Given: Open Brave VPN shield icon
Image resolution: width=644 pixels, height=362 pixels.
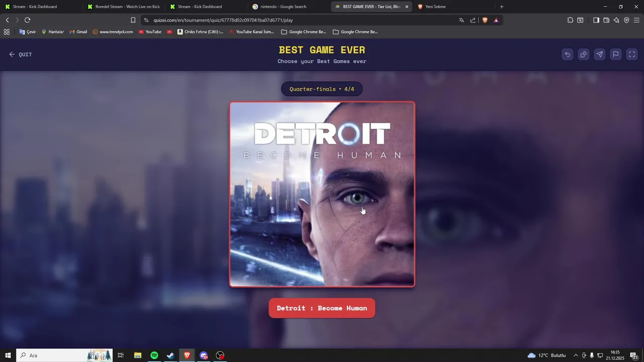Looking at the screenshot, I should (626, 20).
